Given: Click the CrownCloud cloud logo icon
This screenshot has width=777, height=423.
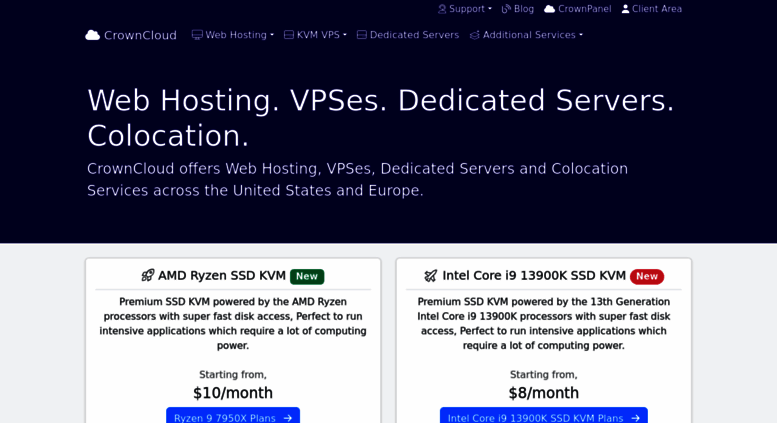Looking at the screenshot, I should tap(93, 35).
